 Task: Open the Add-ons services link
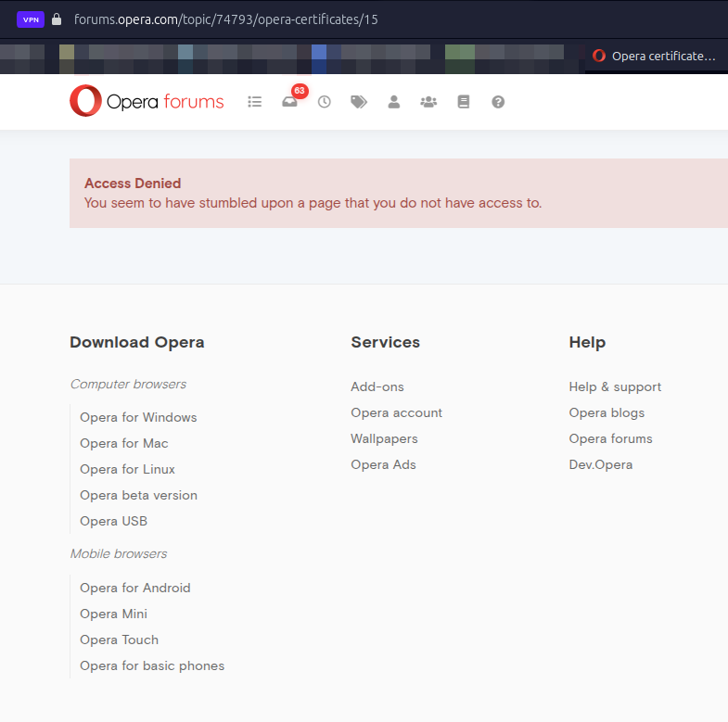coord(377,386)
